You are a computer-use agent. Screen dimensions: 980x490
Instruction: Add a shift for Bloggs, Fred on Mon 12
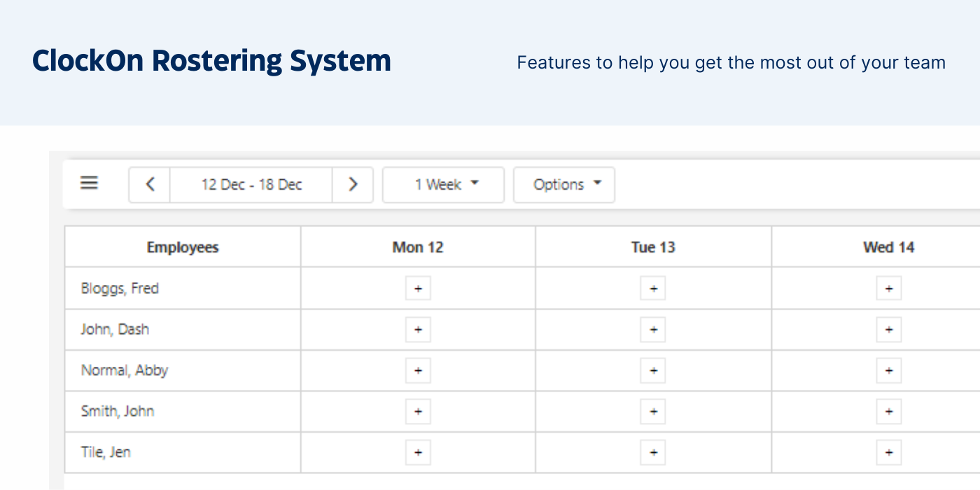417,288
